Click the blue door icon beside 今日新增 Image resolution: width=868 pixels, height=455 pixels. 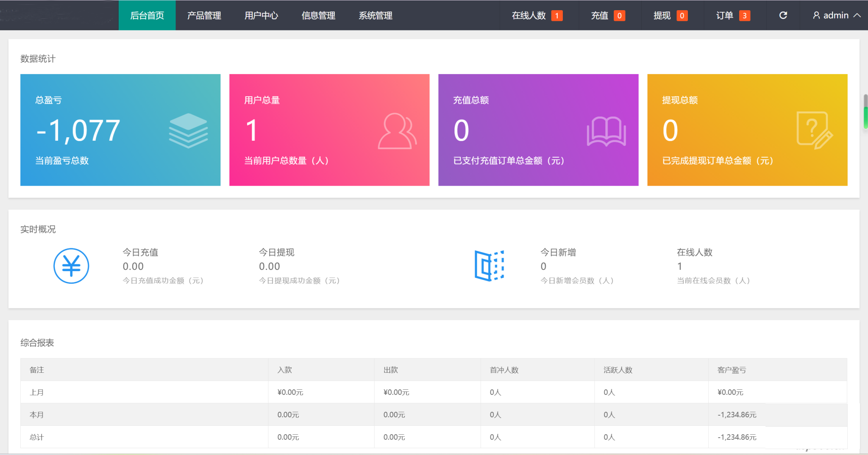(489, 266)
